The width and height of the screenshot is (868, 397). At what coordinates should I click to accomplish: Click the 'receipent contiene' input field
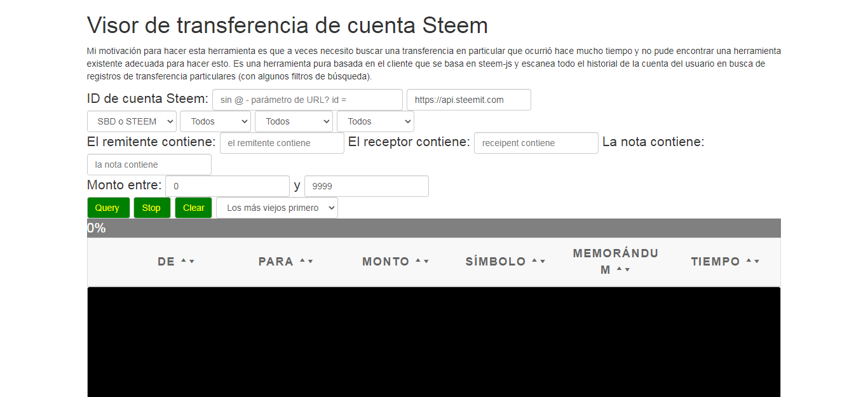536,143
